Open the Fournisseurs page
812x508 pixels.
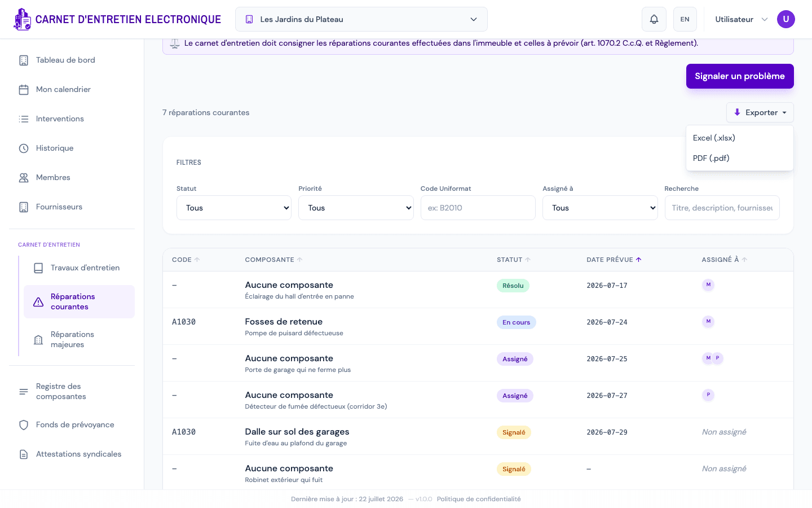(72, 207)
